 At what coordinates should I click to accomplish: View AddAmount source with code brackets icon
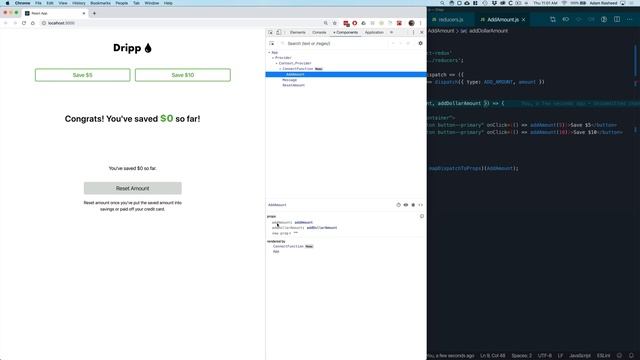pyautogui.click(x=420, y=205)
